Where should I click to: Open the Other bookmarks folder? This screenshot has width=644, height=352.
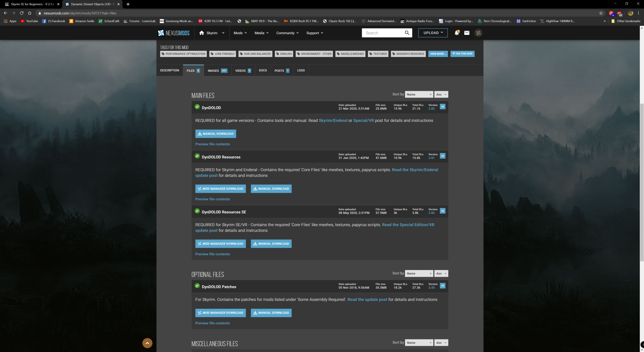click(626, 21)
